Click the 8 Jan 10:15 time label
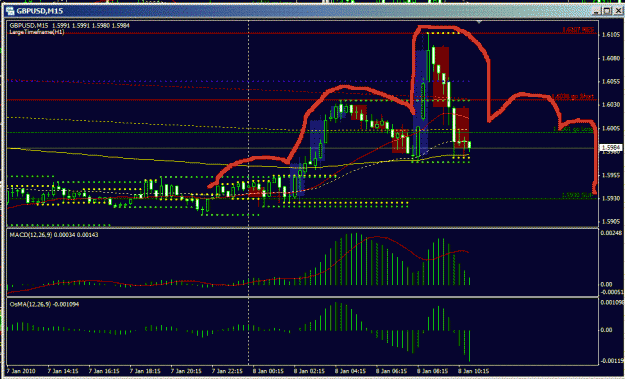Screen dimensions: 625x379 coord(474,371)
